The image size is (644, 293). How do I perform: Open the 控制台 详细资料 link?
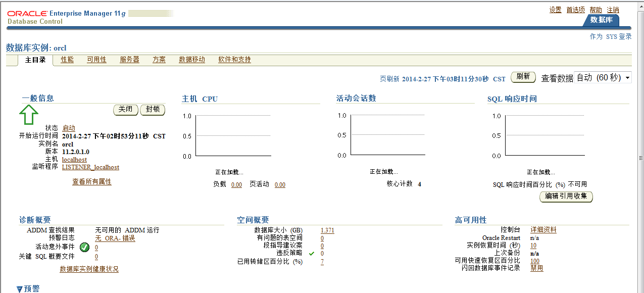tap(543, 230)
